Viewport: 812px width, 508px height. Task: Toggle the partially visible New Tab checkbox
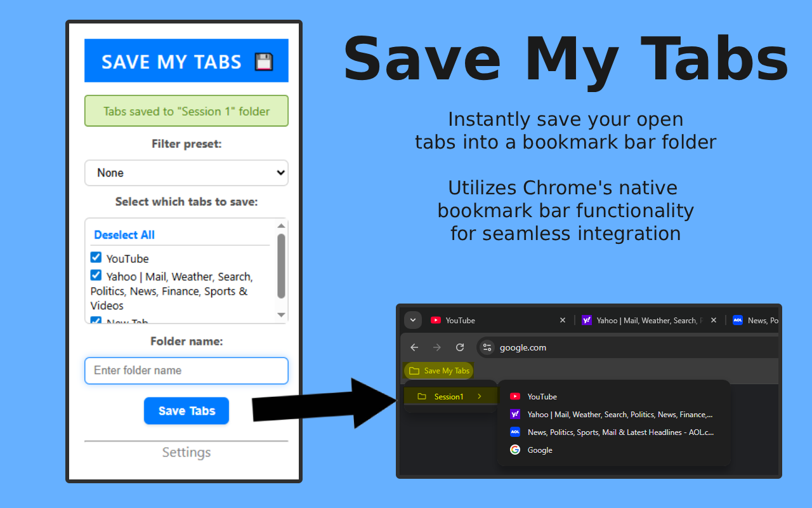[96, 321]
